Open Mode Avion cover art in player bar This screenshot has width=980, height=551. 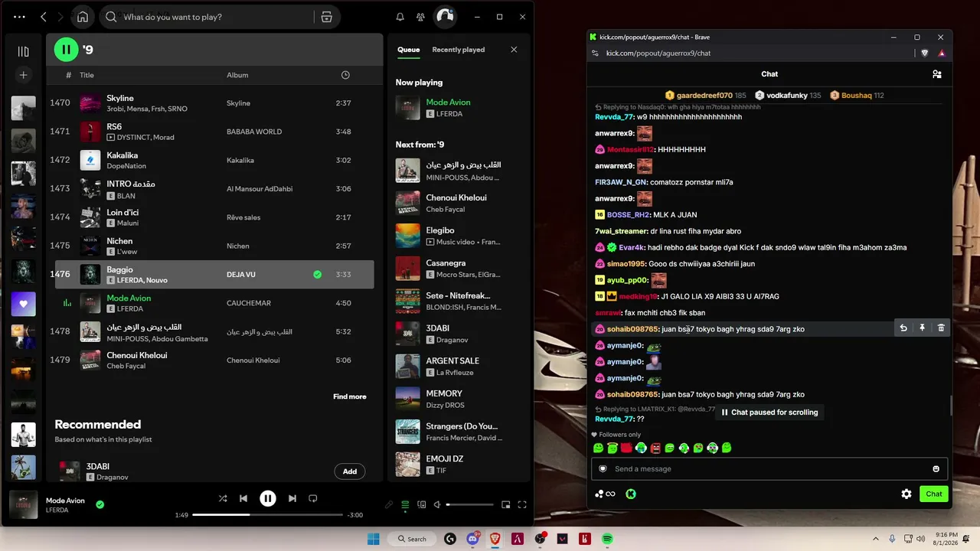click(x=23, y=504)
